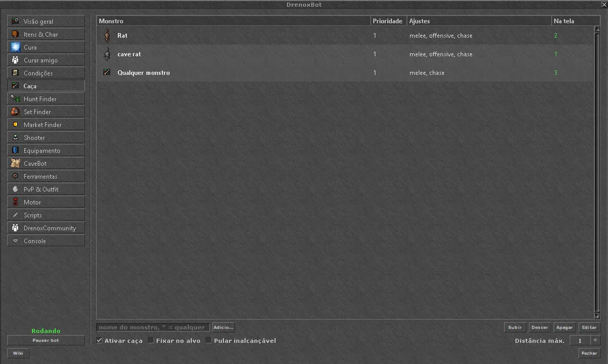Click the Equipamento shield icon
The image size is (608, 364).
point(15,150)
